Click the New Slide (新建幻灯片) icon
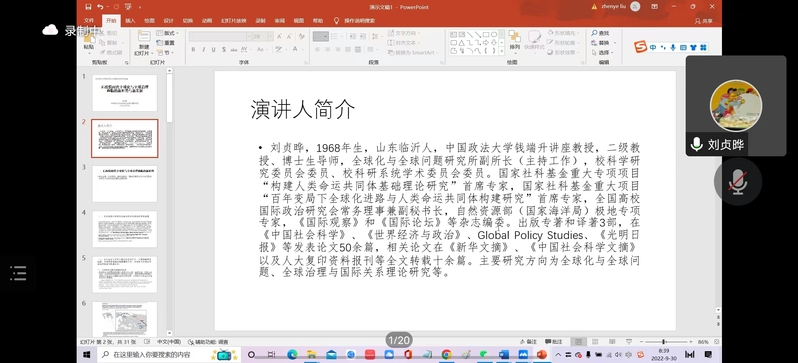Screen dimensions: 798x363 [142, 42]
